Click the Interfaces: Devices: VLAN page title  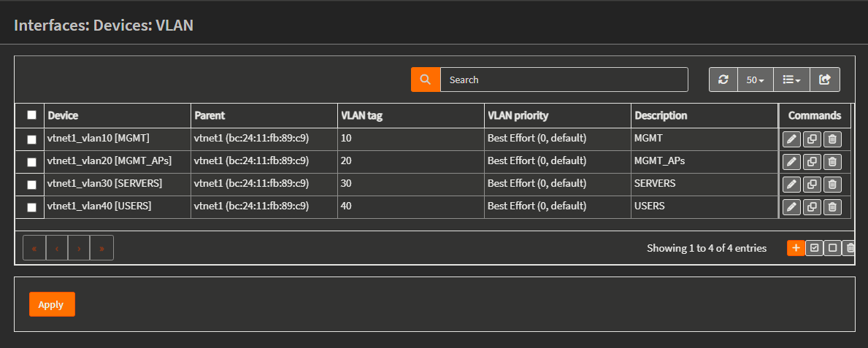pyautogui.click(x=104, y=26)
